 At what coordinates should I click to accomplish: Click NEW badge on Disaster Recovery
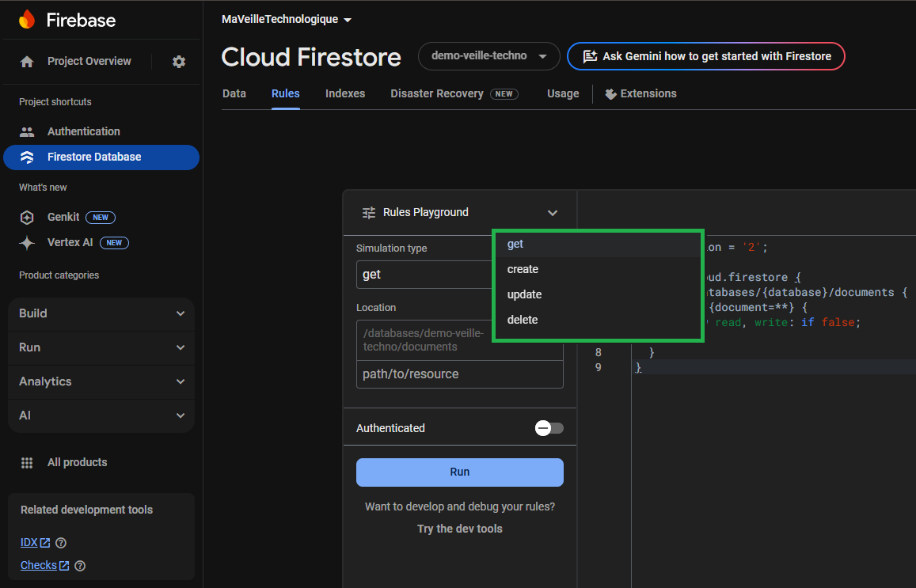pos(504,94)
